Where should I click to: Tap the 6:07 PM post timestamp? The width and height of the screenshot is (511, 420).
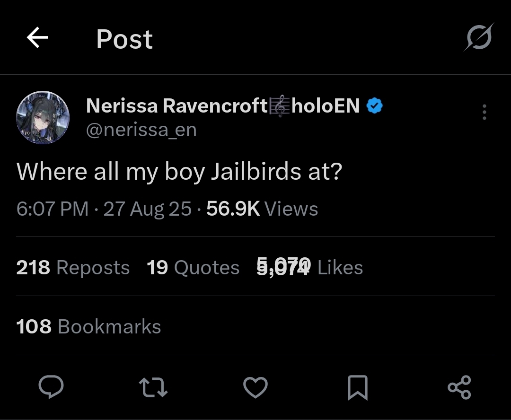[52, 209]
